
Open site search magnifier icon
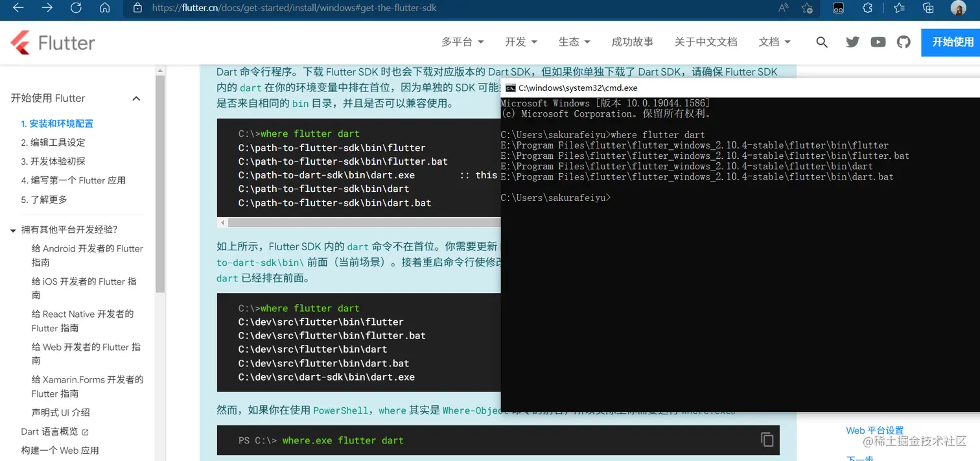click(x=822, y=42)
